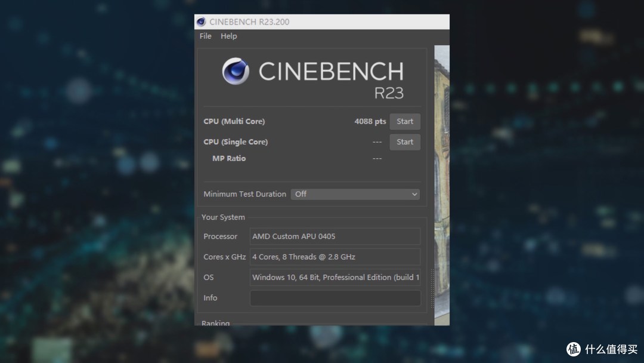The image size is (644, 363).
Task: Click the empty Info input field
Action: pyautogui.click(x=335, y=298)
